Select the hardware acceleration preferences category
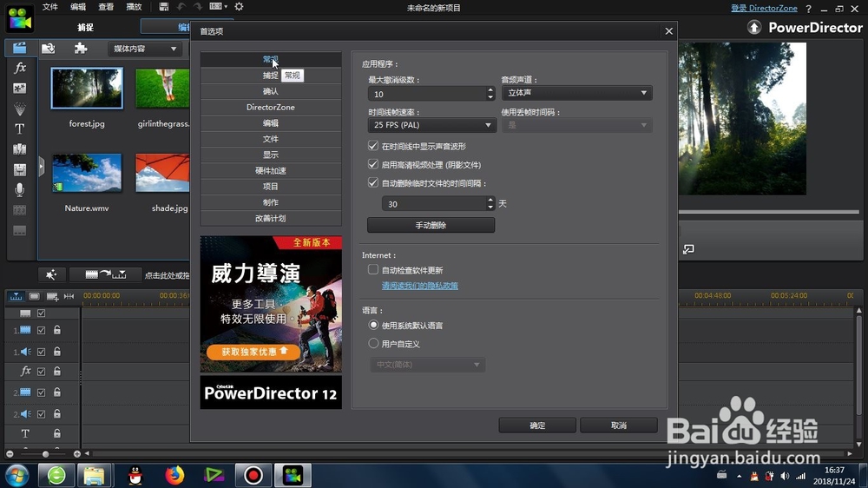 pos(271,170)
